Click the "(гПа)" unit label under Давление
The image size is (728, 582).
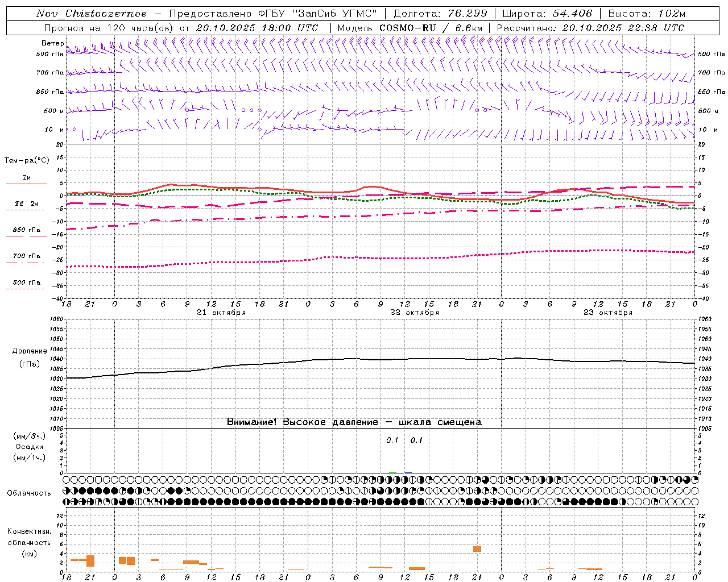pos(30,364)
